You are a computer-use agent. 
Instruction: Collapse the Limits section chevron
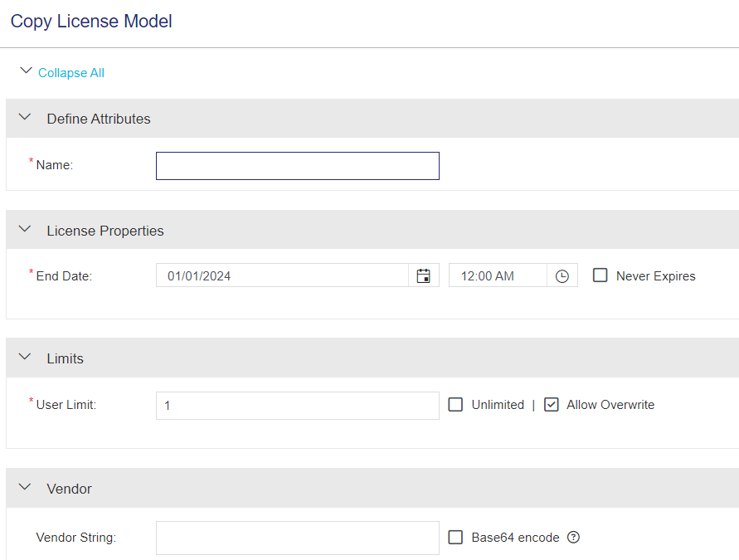25,357
